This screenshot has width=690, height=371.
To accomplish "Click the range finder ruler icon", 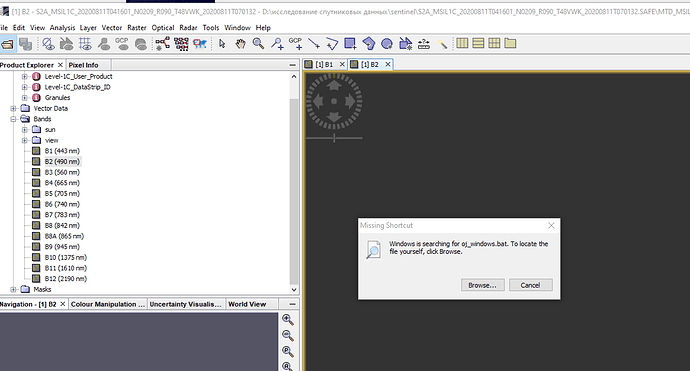I will pyautogui.click(x=424, y=44).
